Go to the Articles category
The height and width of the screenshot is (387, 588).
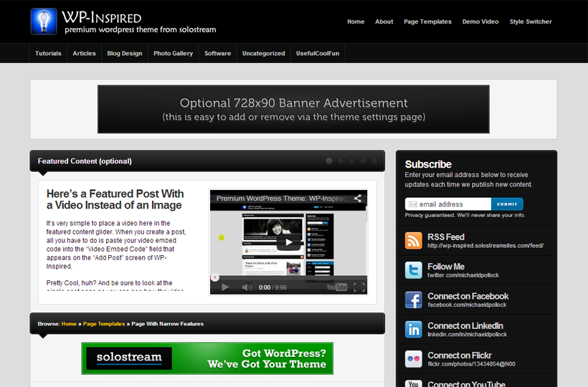(84, 53)
